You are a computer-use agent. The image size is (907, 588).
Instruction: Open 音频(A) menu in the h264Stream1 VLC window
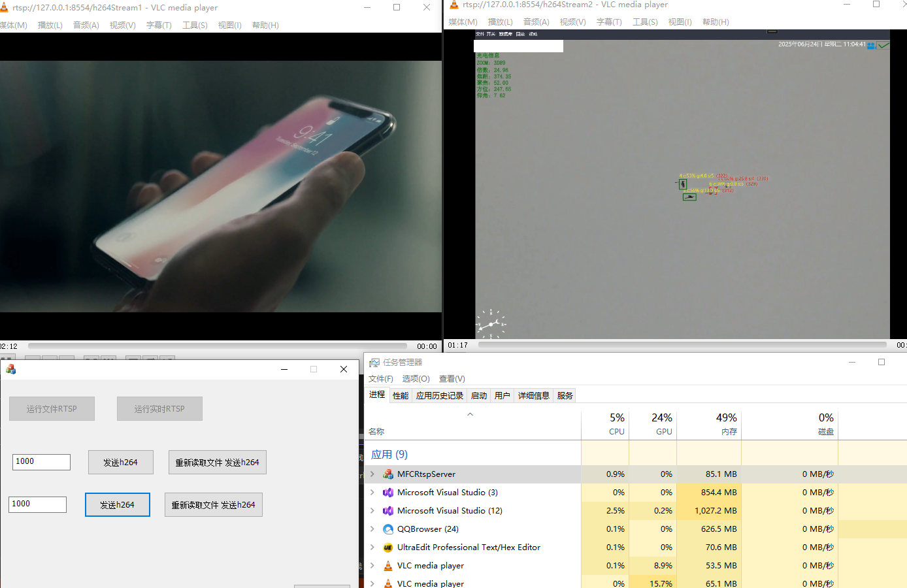(86, 25)
